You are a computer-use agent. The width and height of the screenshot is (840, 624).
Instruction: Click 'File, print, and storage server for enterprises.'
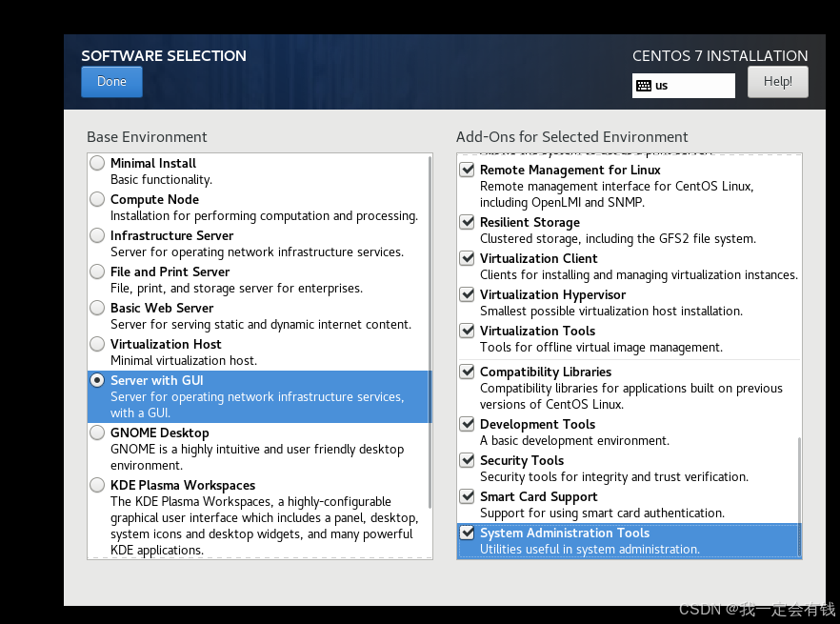[236, 289]
